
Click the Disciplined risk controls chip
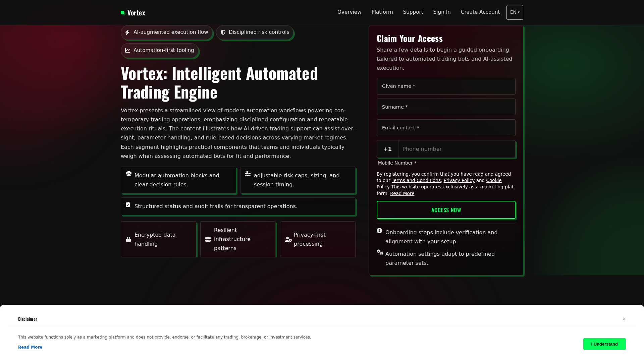[x=255, y=32]
